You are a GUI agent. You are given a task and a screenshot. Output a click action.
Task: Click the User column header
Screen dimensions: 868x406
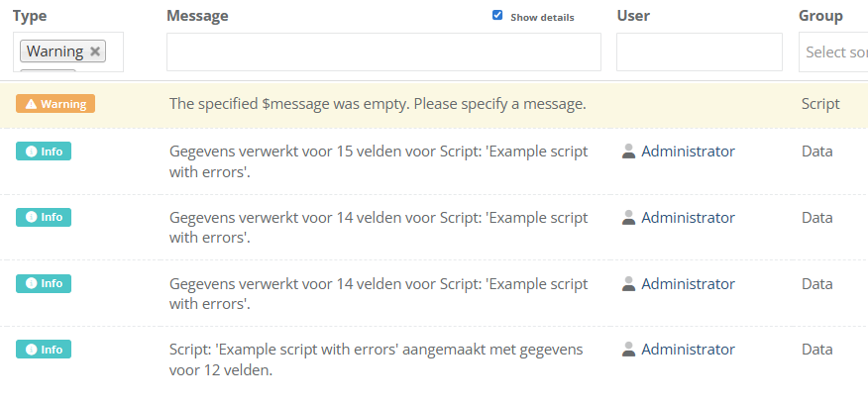coord(633,16)
